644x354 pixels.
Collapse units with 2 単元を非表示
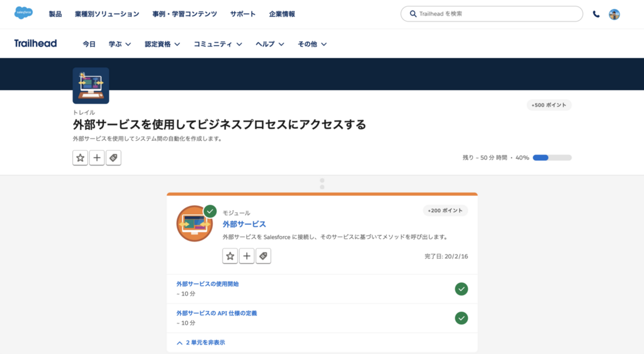201,343
